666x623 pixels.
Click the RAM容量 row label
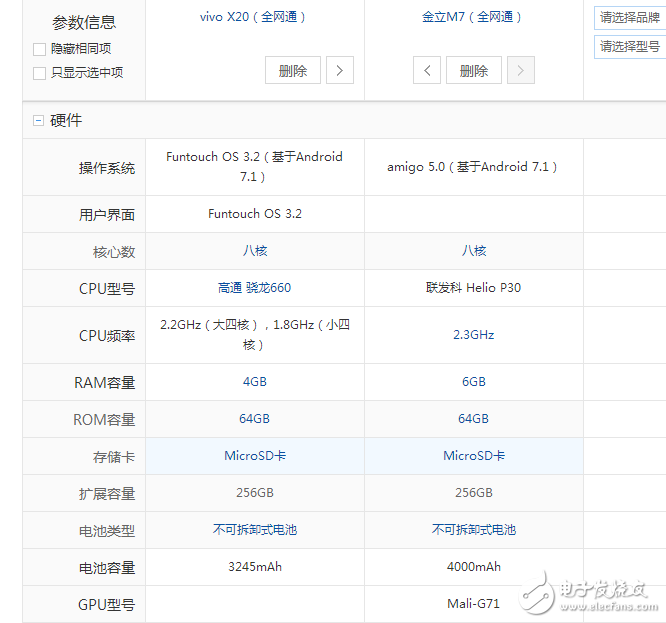pos(104,383)
